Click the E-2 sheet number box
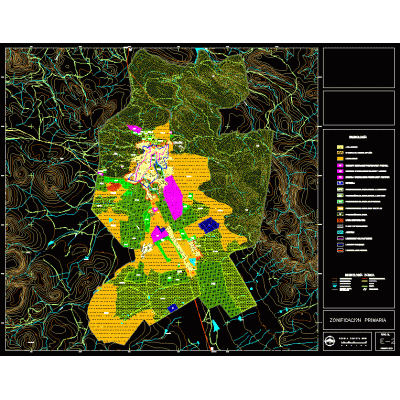Viewport: 400px width, 400px height. (385, 341)
